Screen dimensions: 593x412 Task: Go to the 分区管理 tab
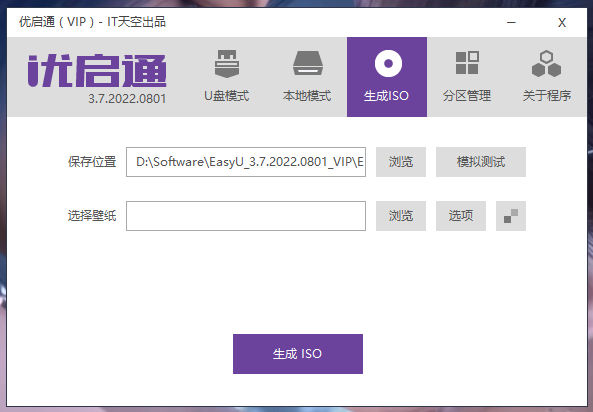(x=467, y=77)
